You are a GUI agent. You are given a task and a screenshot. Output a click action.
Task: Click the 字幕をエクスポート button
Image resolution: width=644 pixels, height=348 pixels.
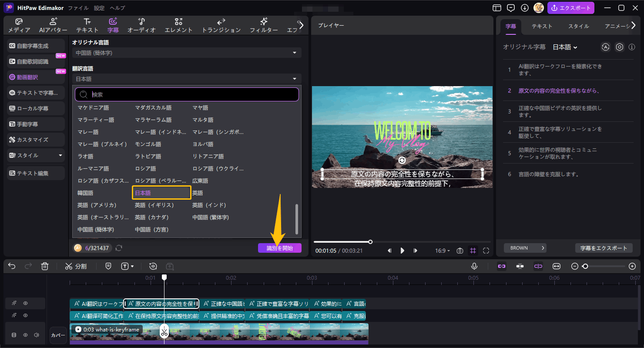tap(604, 248)
